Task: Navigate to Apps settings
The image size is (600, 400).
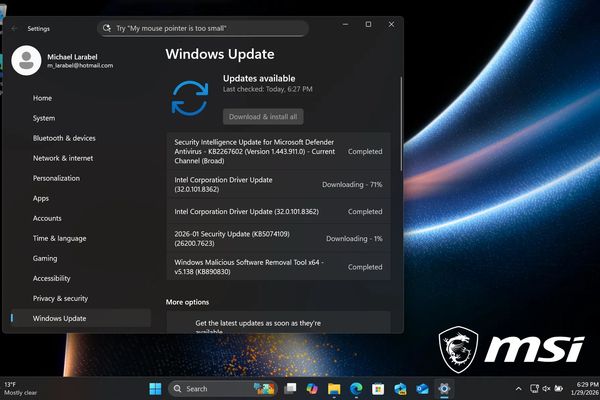Action: point(41,198)
